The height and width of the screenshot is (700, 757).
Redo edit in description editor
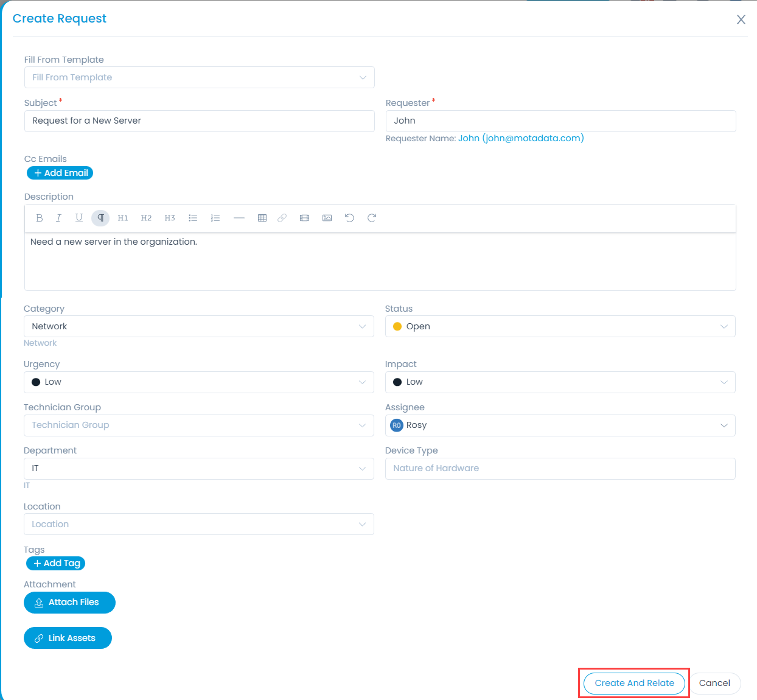(x=372, y=218)
